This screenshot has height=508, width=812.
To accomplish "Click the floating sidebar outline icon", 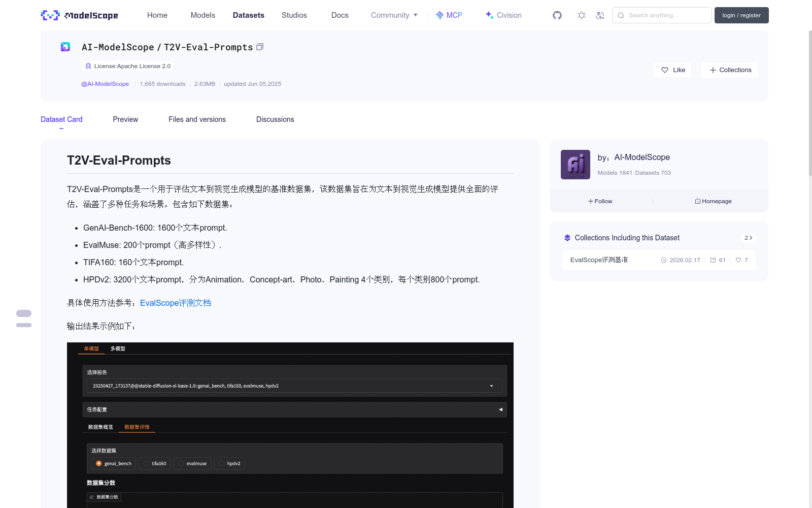I will click(24, 319).
